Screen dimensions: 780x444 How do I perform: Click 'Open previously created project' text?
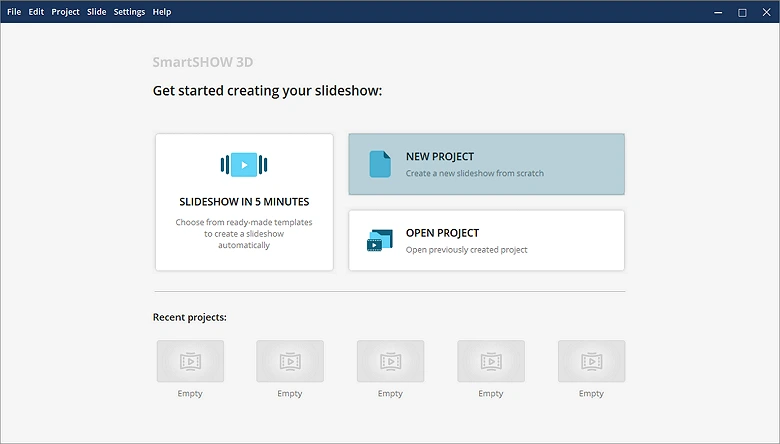pyautogui.click(x=467, y=250)
